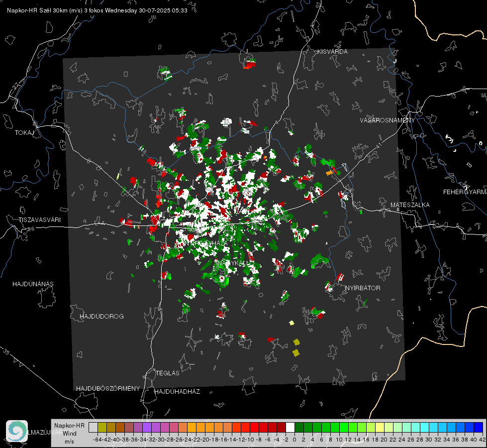The width and height of the screenshot is (487, 448).
Task: Click the radar title with date and time
Action: [x=97, y=10]
